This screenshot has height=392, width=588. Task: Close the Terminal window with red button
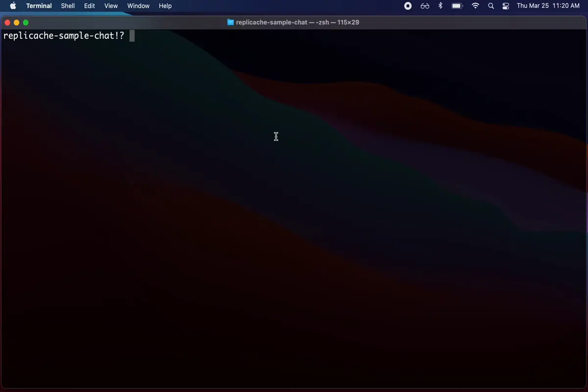coord(7,23)
